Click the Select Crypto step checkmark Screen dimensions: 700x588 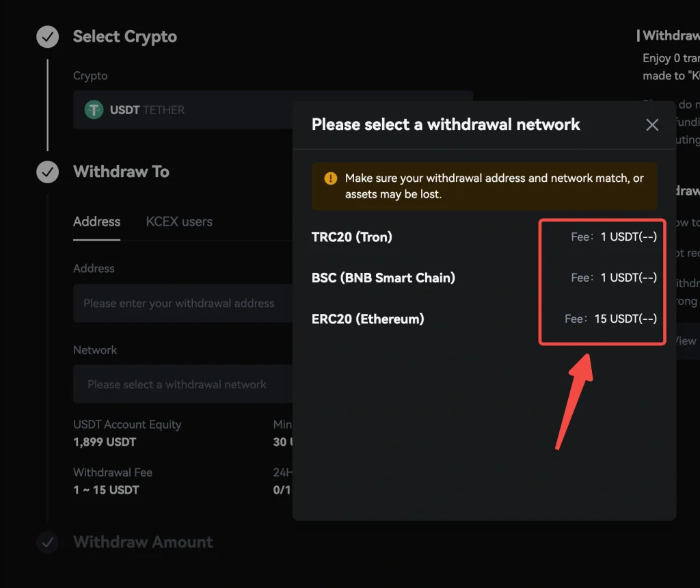(47, 37)
